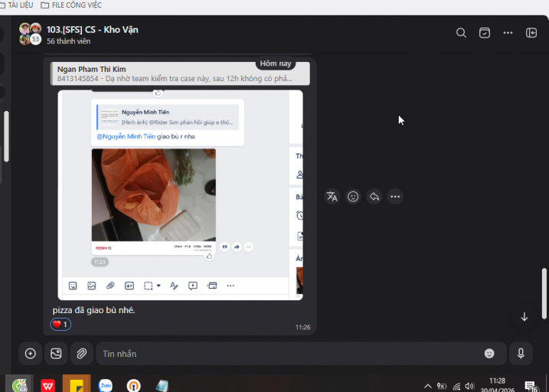
Task: Open the Wi-Fi network tray icon
Action: [456, 387]
